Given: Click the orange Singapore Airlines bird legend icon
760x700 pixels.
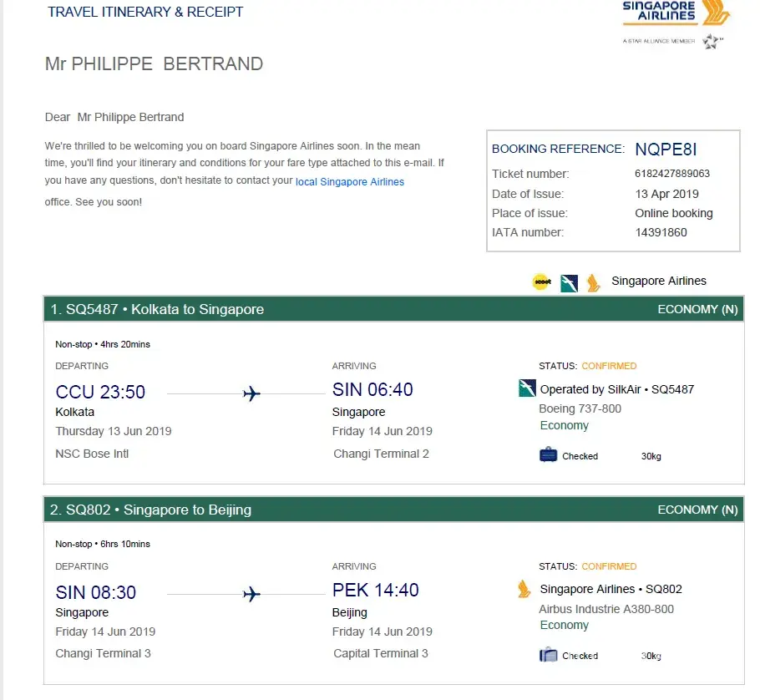Looking at the screenshot, I should (x=593, y=282).
